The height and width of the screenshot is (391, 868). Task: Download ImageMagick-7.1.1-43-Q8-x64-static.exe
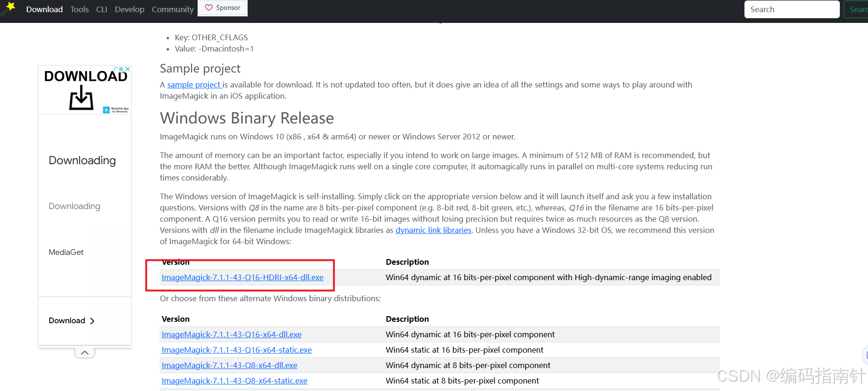(235, 381)
